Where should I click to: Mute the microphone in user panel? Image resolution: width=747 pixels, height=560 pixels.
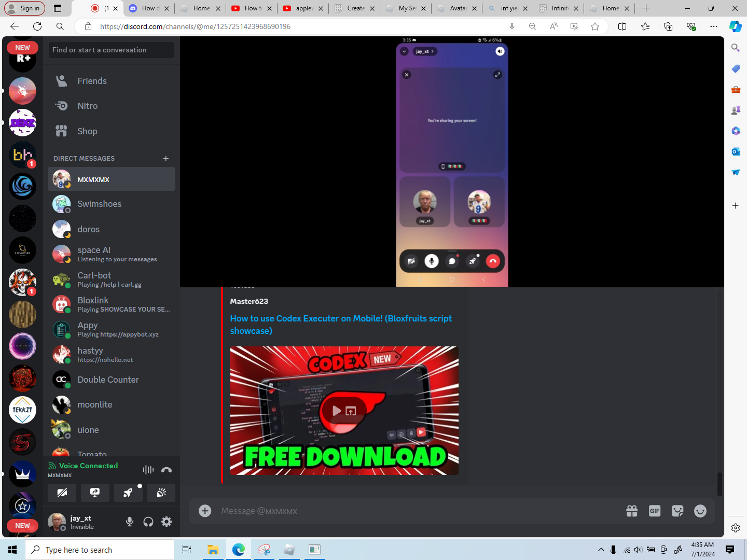click(x=130, y=522)
